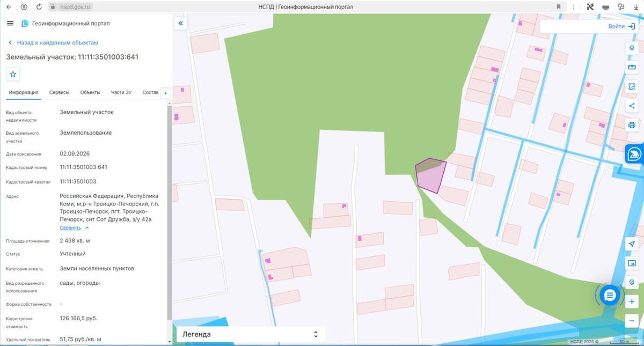Open the hamburger main menu
Viewport: 644px width, 346px height.
(x=10, y=24)
